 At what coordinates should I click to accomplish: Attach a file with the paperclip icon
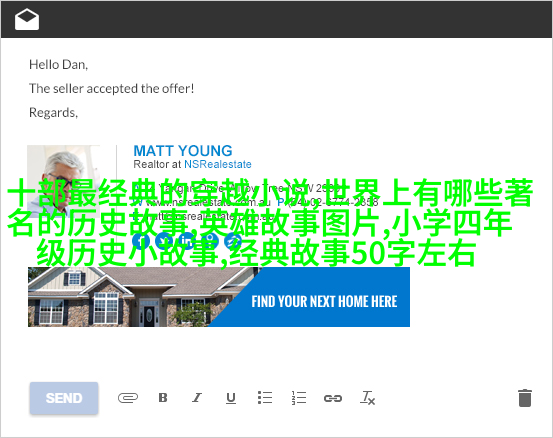(x=128, y=398)
